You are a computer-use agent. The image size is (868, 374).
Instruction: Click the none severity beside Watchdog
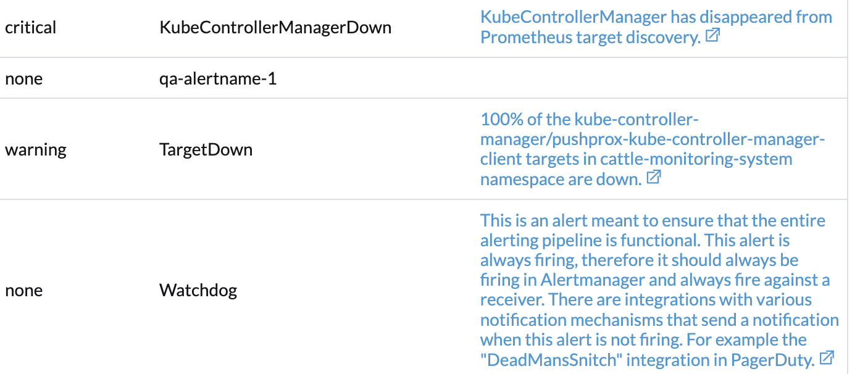pyautogui.click(x=23, y=290)
